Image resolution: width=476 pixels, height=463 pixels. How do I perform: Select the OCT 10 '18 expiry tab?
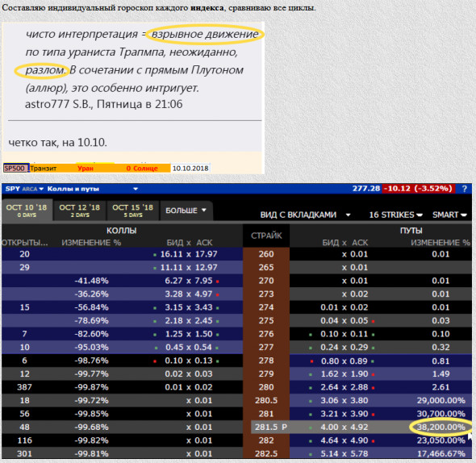click(27, 211)
